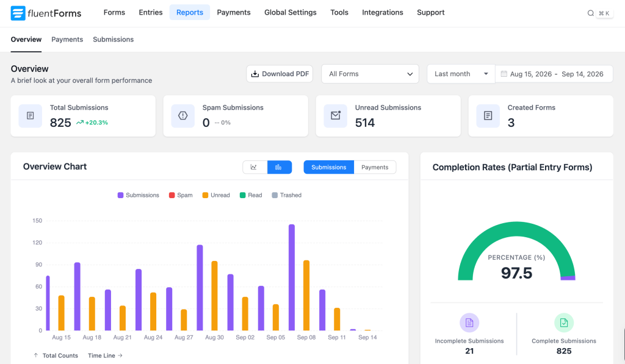Click the Unread Submissions envelope icon
This screenshot has width=625, height=364.
[336, 116]
